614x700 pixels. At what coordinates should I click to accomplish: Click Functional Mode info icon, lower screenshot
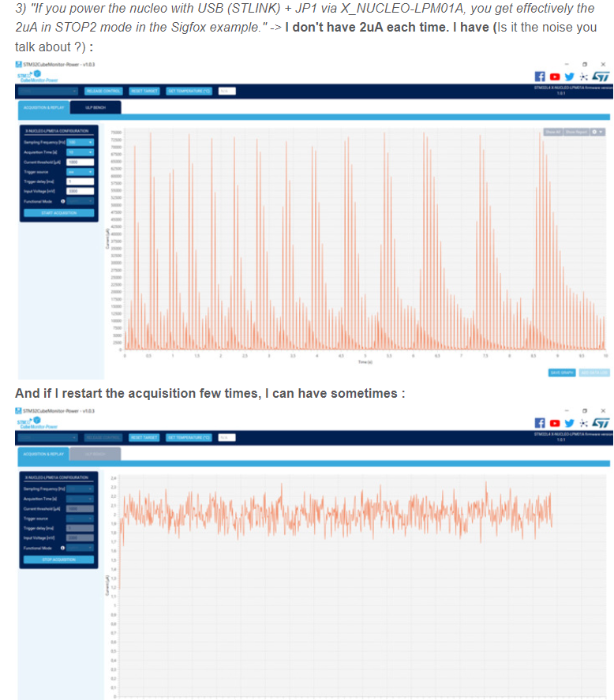click(x=62, y=548)
